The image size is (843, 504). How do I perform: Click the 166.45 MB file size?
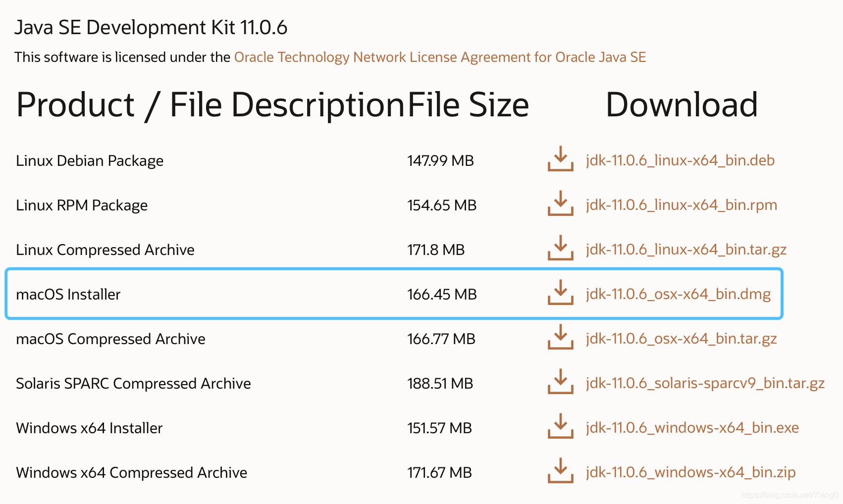pos(442,295)
